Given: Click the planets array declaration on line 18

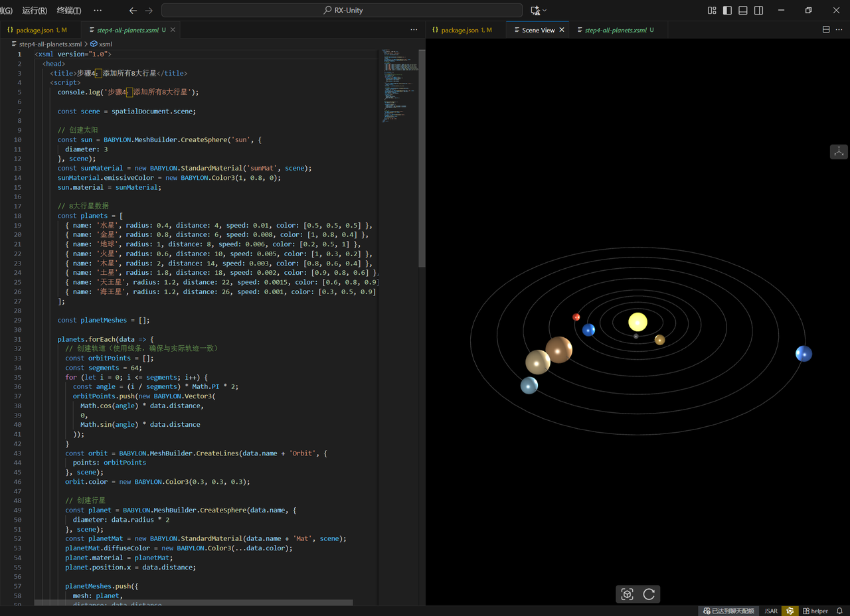Looking at the screenshot, I should coord(90,216).
